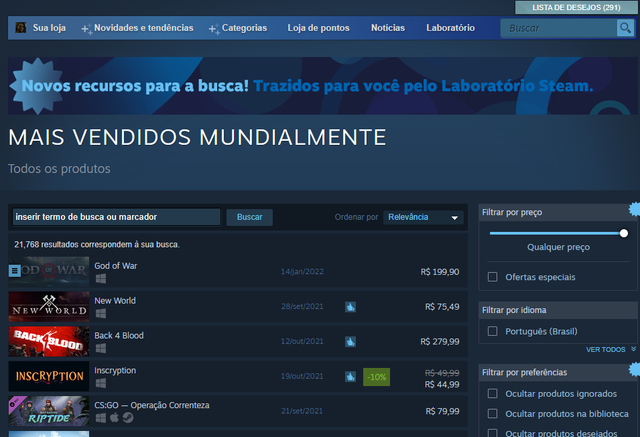This screenshot has width=640, height=437.
Task: Click the plus icon beside Novidades e tendências
Action: coord(87,29)
